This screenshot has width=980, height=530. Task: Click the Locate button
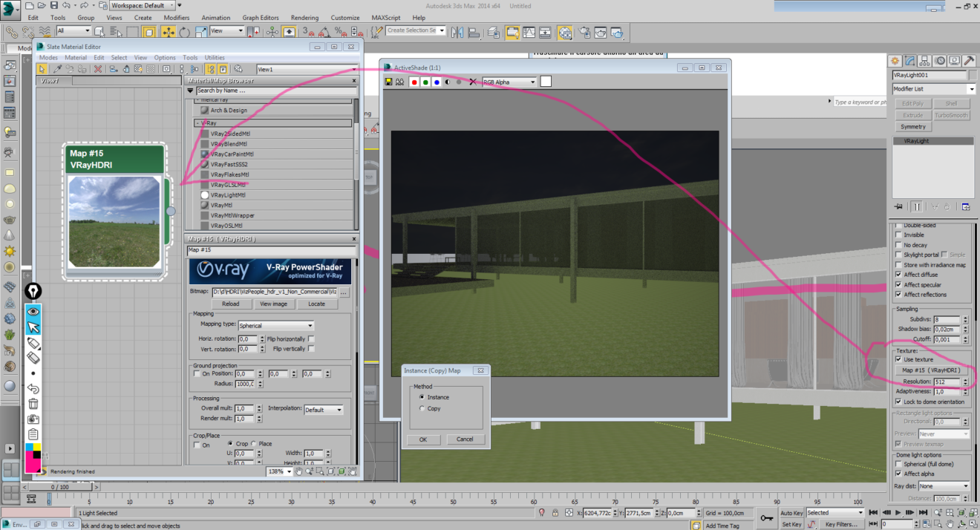317,304
